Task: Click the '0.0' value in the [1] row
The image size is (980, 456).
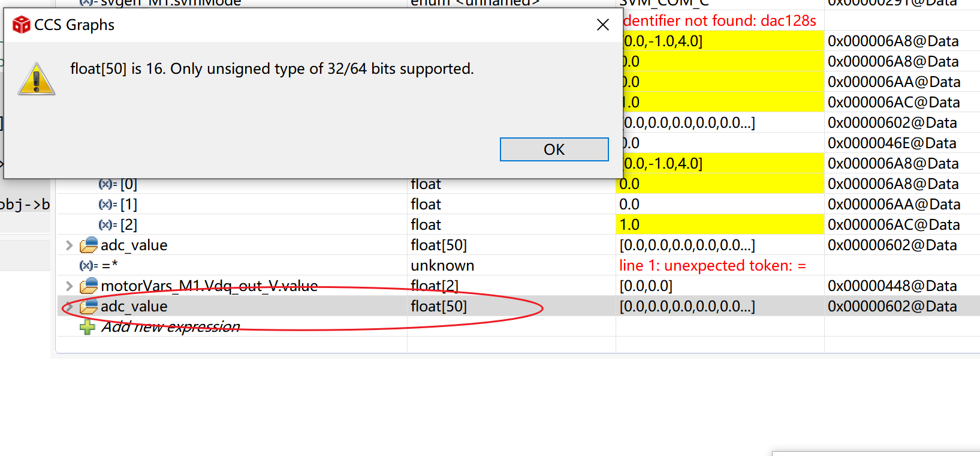Action: pos(629,205)
